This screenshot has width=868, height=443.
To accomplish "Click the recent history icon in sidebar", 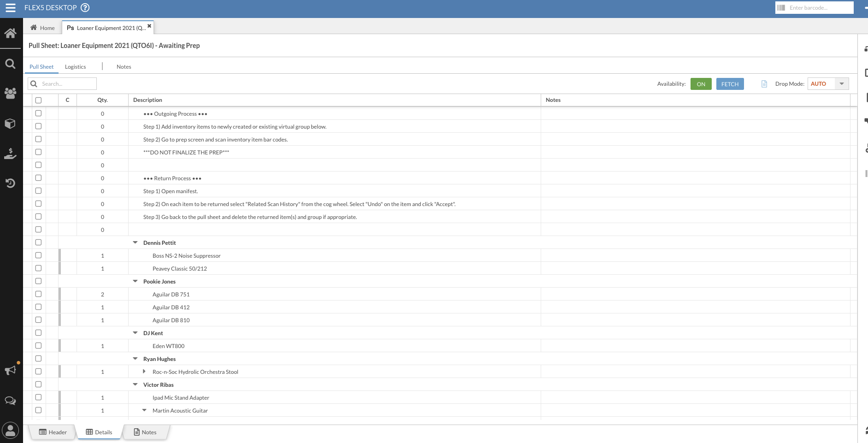I will coord(10,183).
